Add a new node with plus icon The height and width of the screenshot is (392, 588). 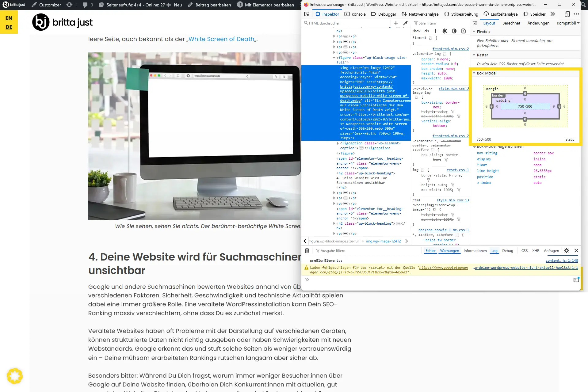pyautogui.click(x=396, y=23)
